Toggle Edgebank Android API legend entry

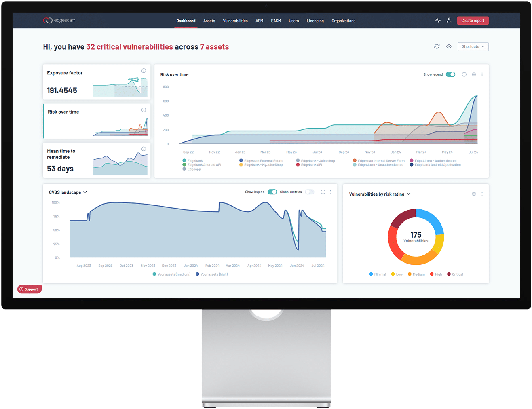[202, 165]
